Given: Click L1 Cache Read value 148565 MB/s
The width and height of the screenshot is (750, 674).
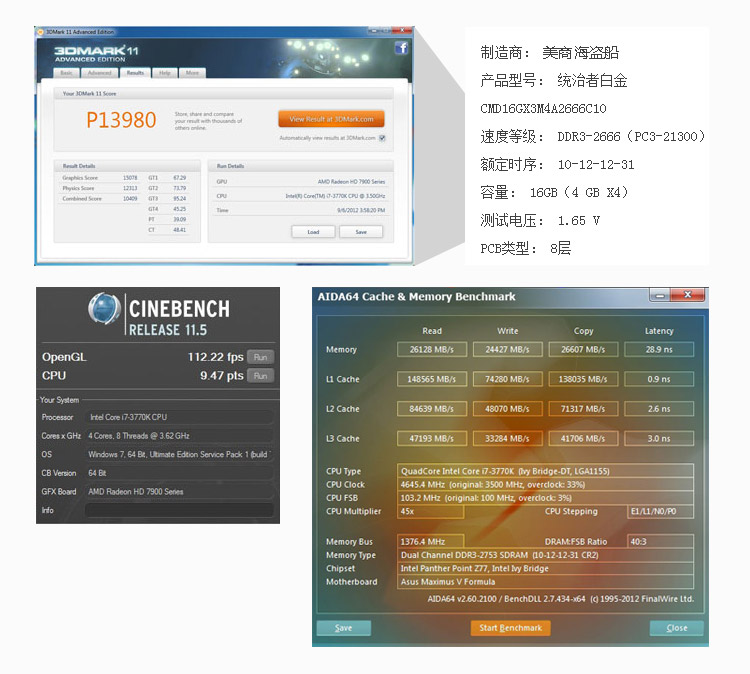Looking at the screenshot, I should coord(431,379).
